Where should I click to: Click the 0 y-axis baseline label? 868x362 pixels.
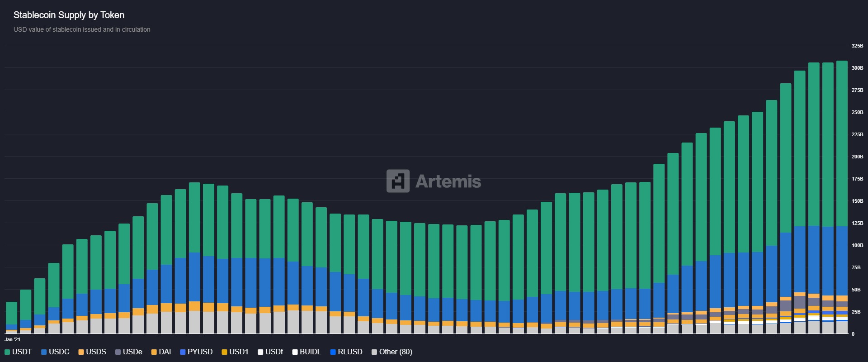click(x=853, y=334)
